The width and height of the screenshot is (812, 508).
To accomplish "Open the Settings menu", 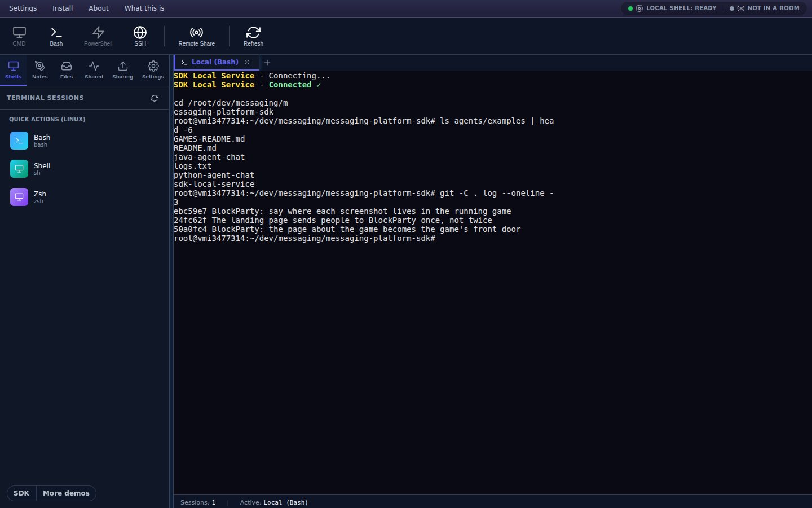I will (x=23, y=8).
